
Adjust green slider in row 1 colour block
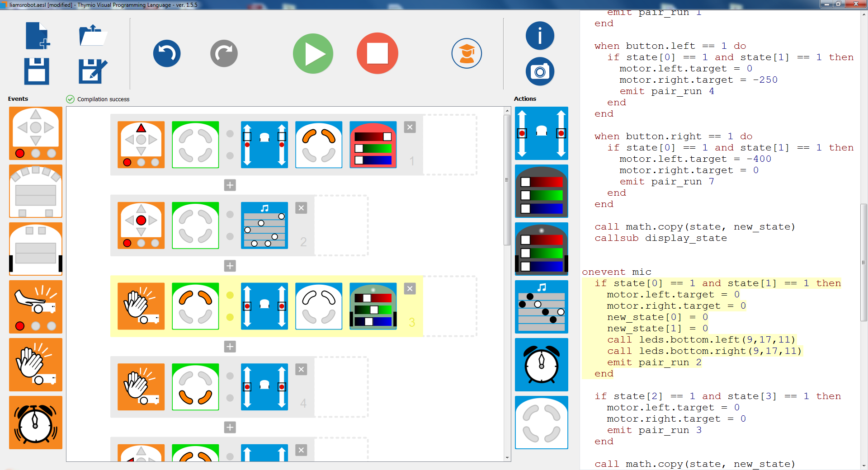point(373,148)
